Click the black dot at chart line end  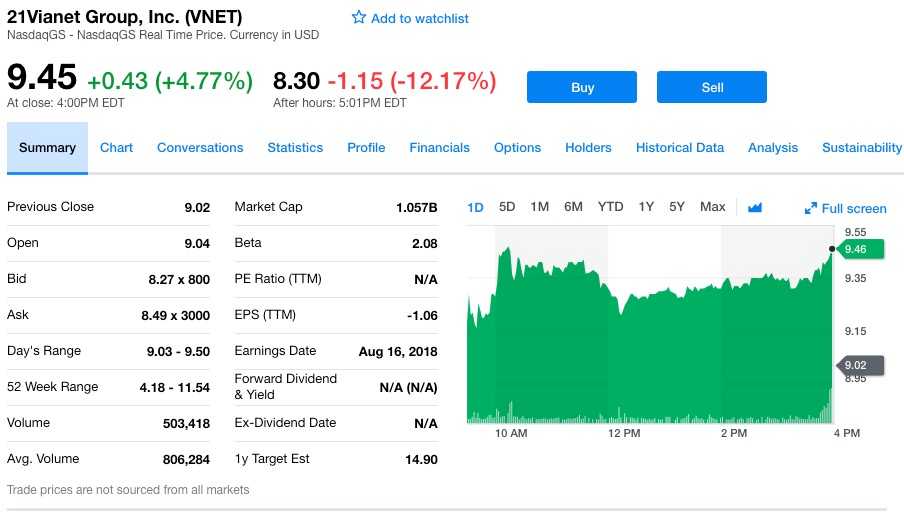832,249
